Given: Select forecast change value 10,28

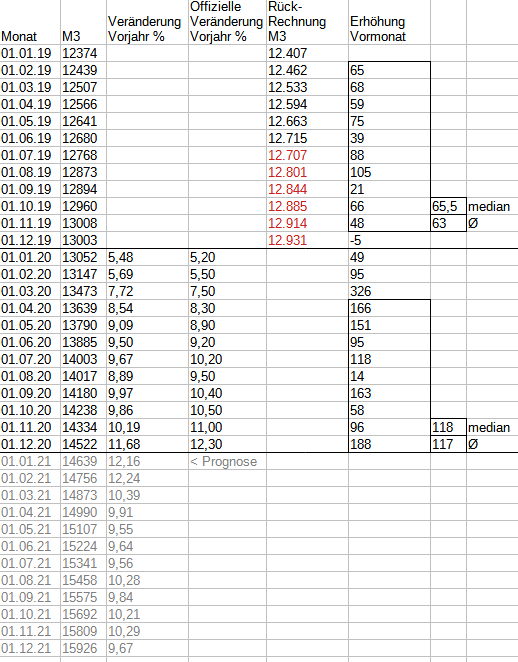Looking at the screenshot, I should click(x=147, y=580).
